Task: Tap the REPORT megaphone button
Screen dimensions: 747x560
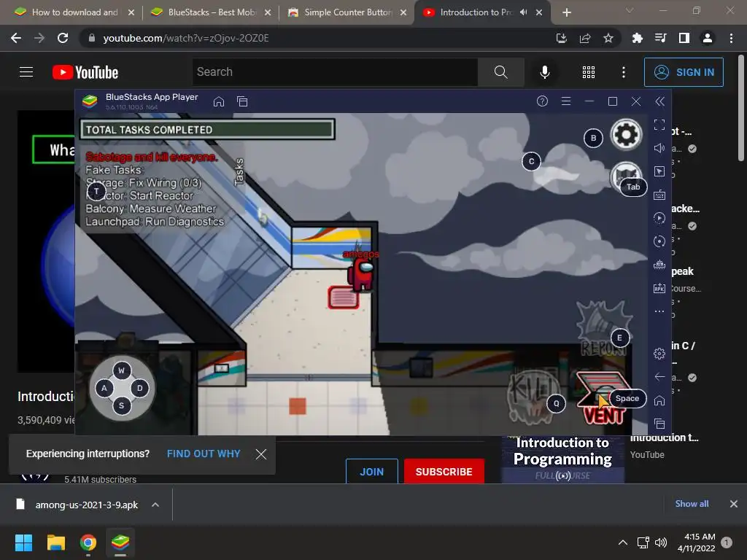Action: [603, 329]
